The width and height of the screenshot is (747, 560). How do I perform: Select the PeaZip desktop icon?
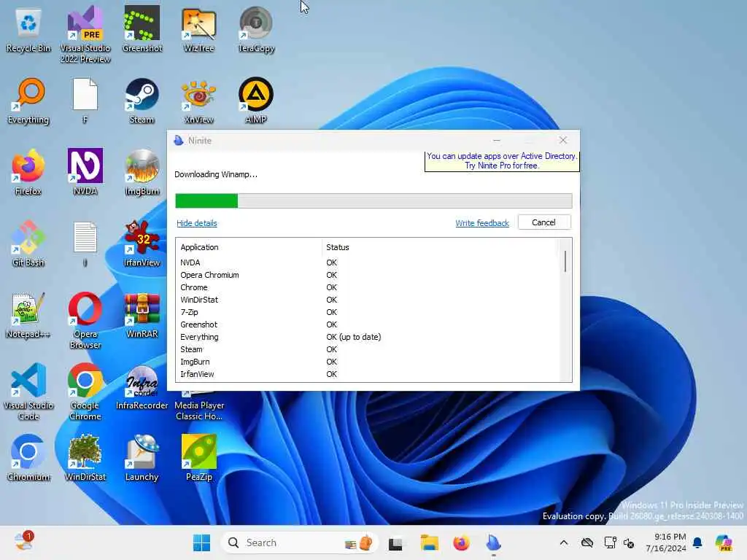[x=199, y=459]
